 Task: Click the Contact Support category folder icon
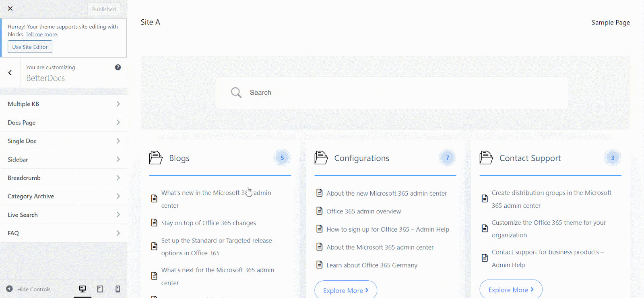(486, 158)
